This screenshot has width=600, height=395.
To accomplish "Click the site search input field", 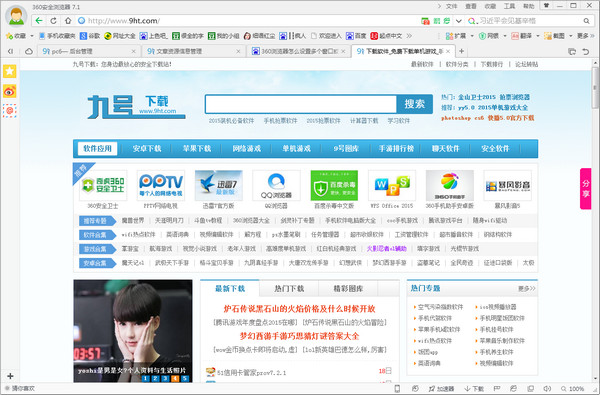I will point(301,104).
